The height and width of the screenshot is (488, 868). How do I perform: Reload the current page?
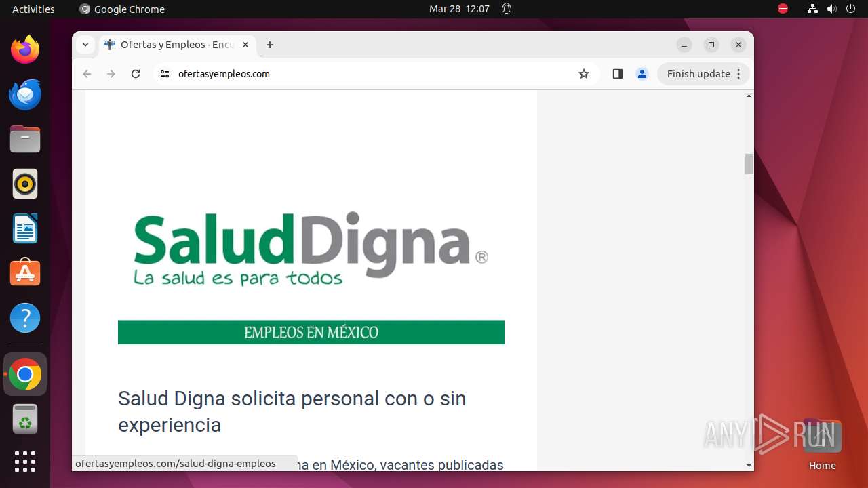click(x=136, y=74)
